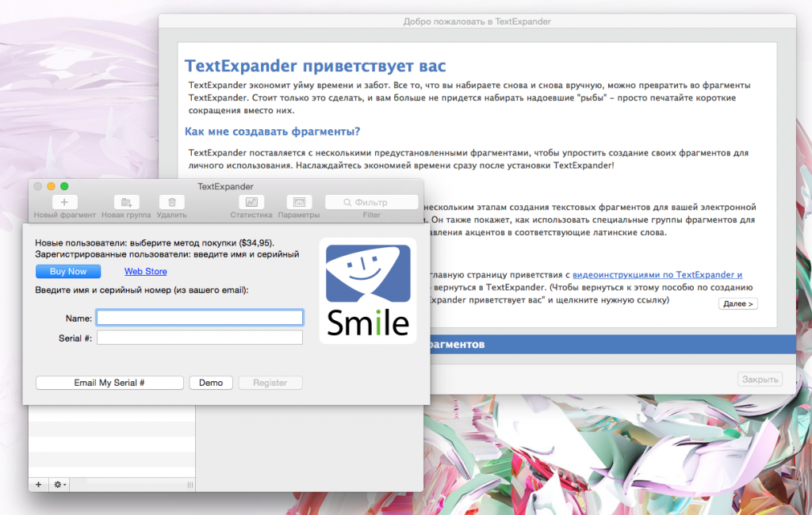Click the green zoom button of TextExpander window
Viewport: 812px width, 515px height.
click(64, 186)
